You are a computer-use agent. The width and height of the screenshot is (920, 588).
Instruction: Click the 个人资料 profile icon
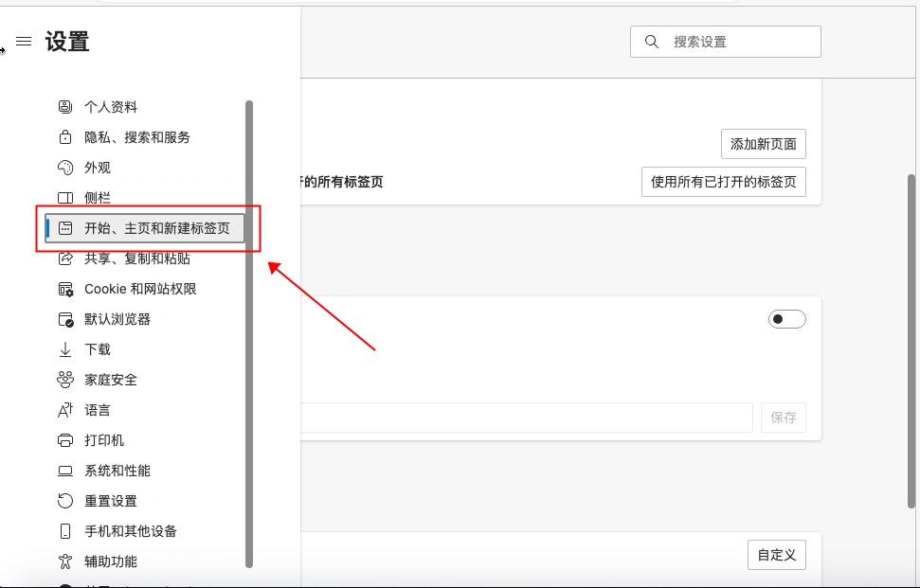coord(65,107)
